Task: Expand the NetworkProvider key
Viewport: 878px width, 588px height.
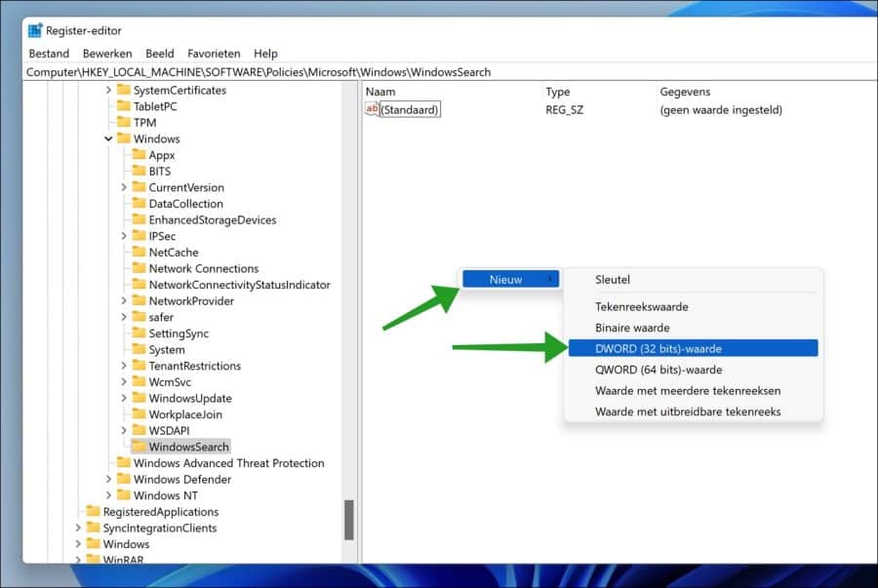Action: click(124, 301)
